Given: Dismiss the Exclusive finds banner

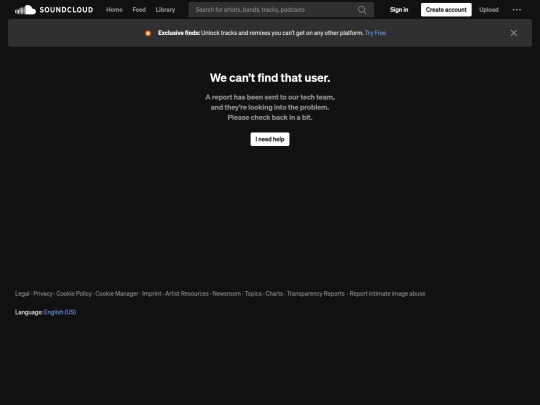Looking at the screenshot, I should [513, 33].
